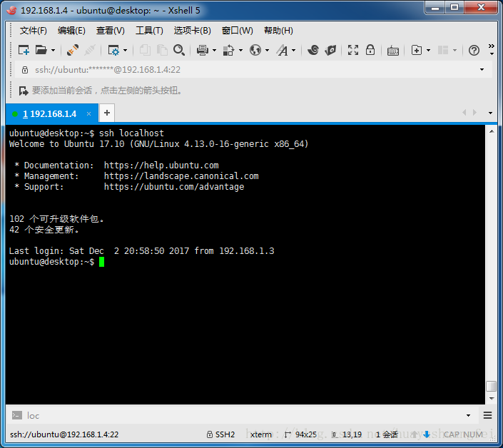Open session Properties gear icon
This screenshot has height=448, width=503.
coord(113,50)
